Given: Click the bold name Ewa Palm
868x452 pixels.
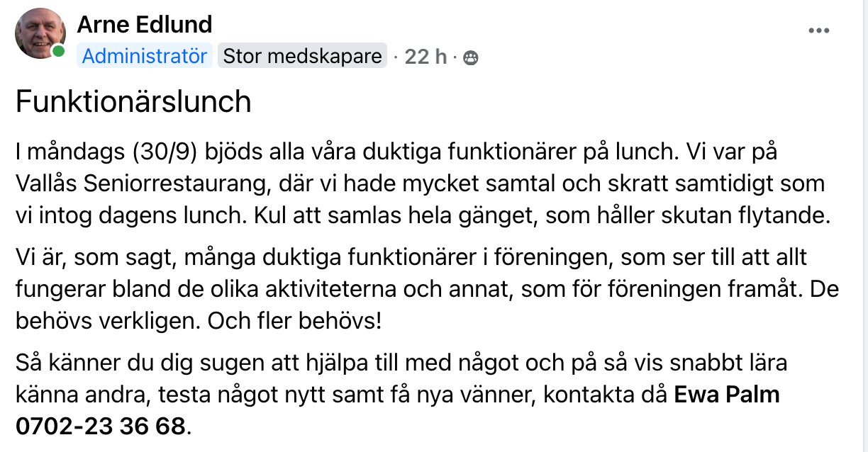Looking at the screenshot, I should click(x=726, y=395).
